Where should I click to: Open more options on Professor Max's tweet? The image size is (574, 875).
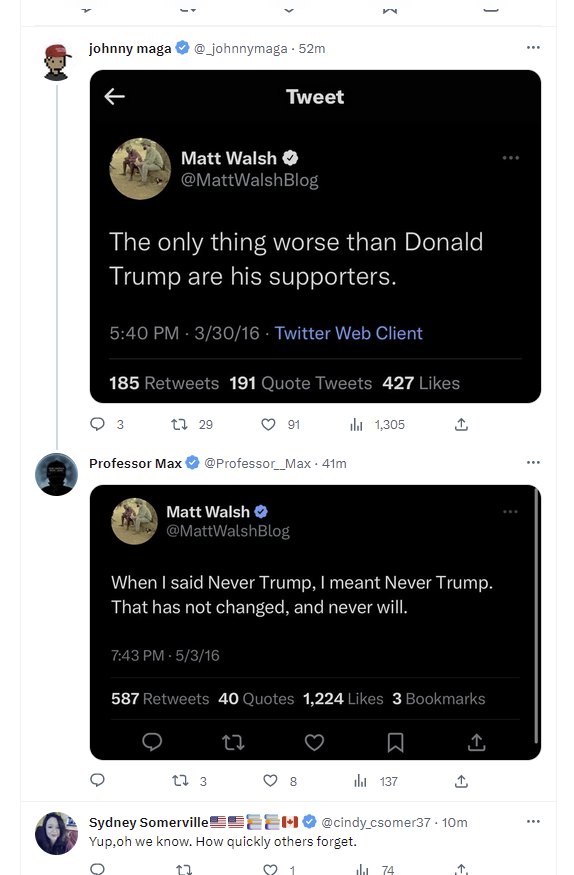(533, 463)
